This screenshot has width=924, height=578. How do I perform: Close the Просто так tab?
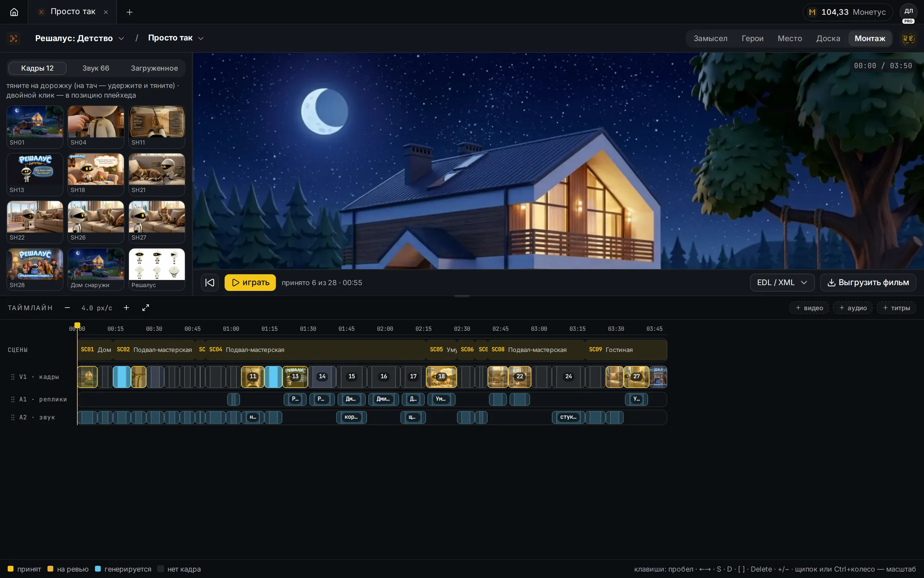click(106, 12)
